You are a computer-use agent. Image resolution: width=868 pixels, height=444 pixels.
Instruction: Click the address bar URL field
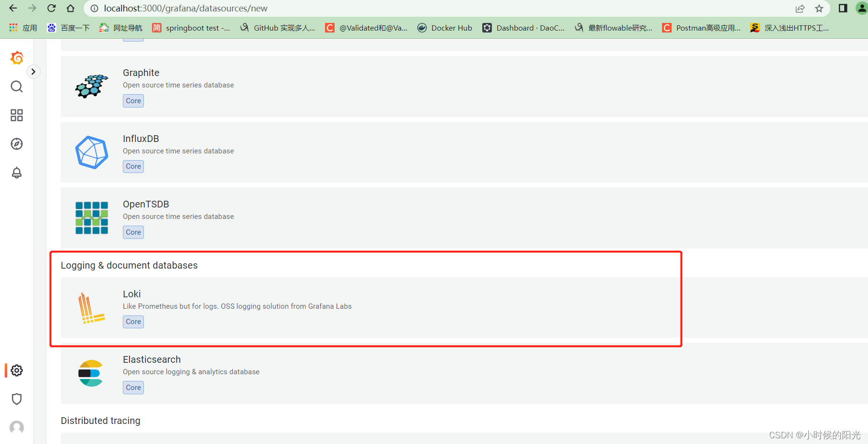click(x=191, y=8)
